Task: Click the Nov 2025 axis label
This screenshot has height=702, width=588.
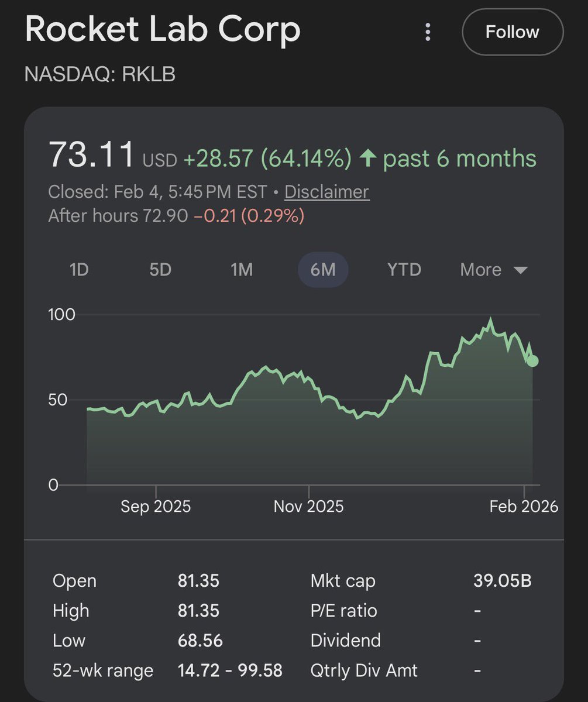Action: (308, 506)
